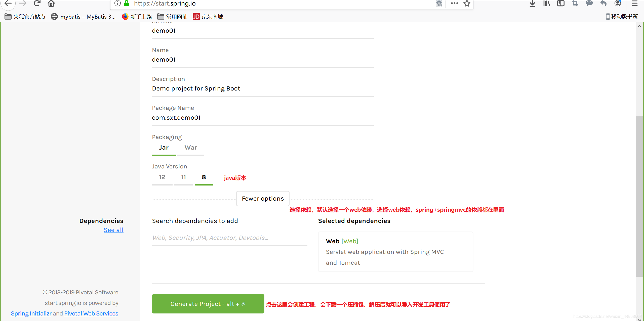Click the Pivotal Web Services link
Viewport: 644px width, 321px height.
point(90,313)
